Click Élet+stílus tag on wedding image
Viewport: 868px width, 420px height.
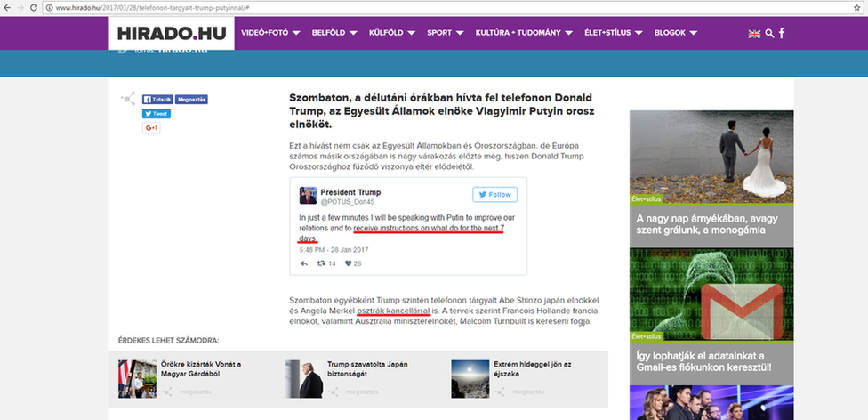[x=647, y=199]
